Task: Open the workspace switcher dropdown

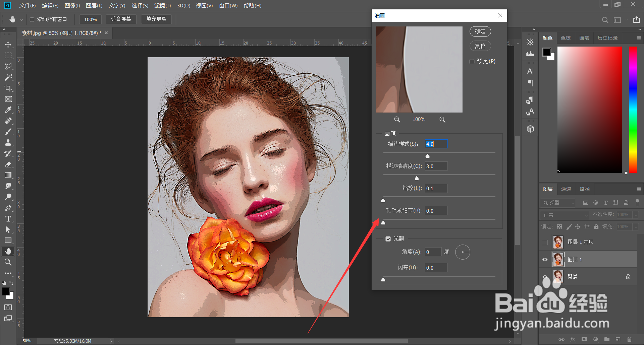Action: pos(620,20)
